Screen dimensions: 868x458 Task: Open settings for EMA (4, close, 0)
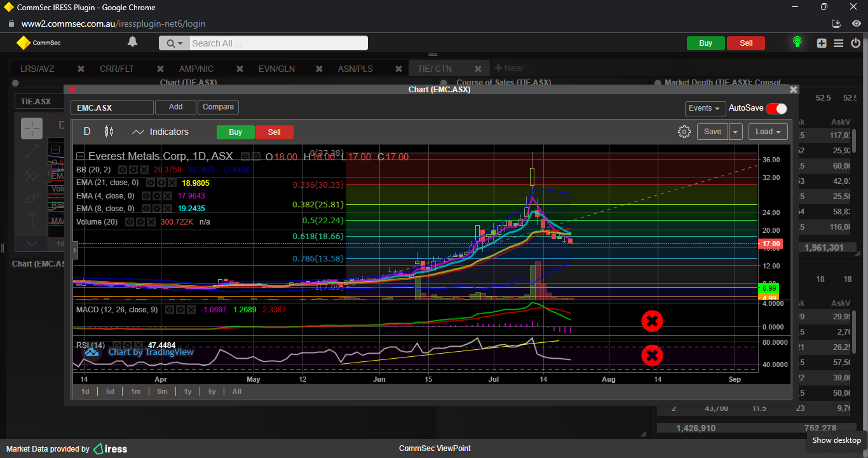[x=156, y=196]
